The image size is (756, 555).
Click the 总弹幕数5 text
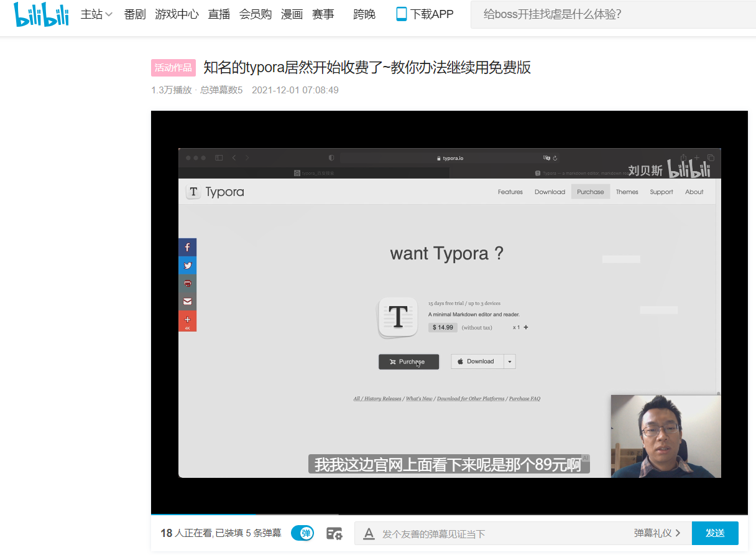pos(221,90)
